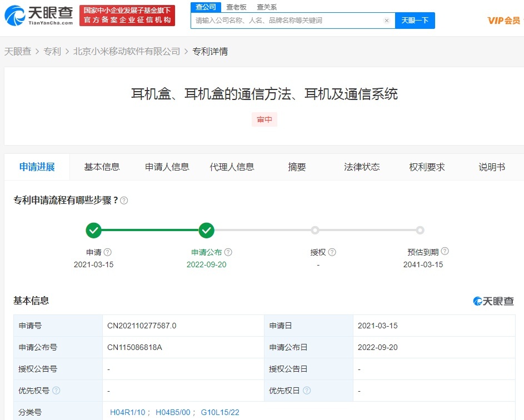The height and width of the screenshot is (420, 524).
Task: Click the green check marker for 申请 step
Action: coord(93,230)
